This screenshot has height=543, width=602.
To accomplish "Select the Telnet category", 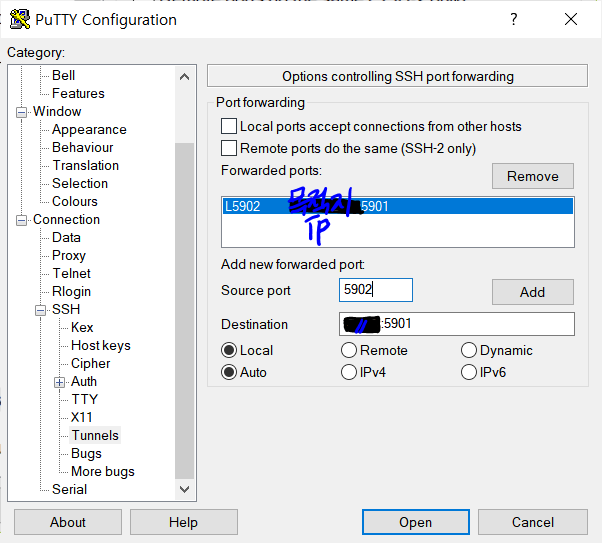I will click(x=71, y=273).
